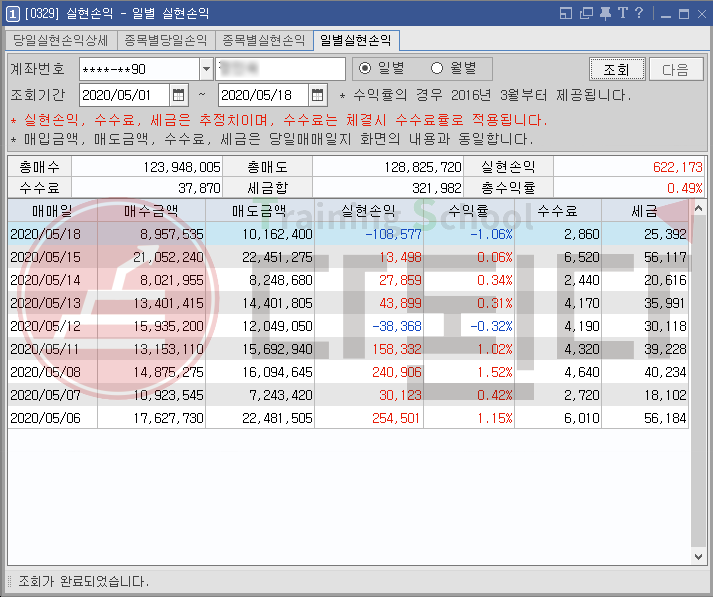The height and width of the screenshot is (597, 713).
Task: Click the 세금 column header
Action: [645, 211]
